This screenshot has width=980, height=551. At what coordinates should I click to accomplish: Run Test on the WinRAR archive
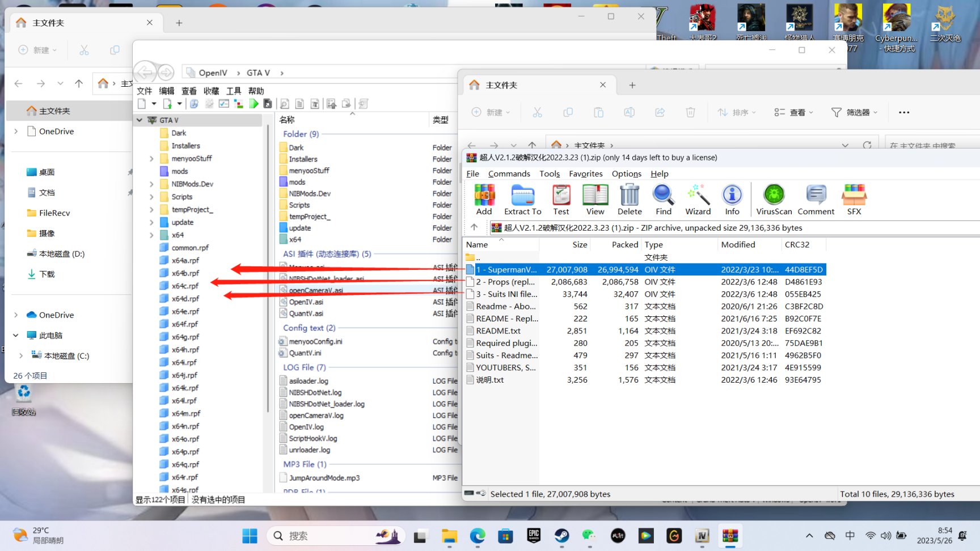[x=561, y=200]
